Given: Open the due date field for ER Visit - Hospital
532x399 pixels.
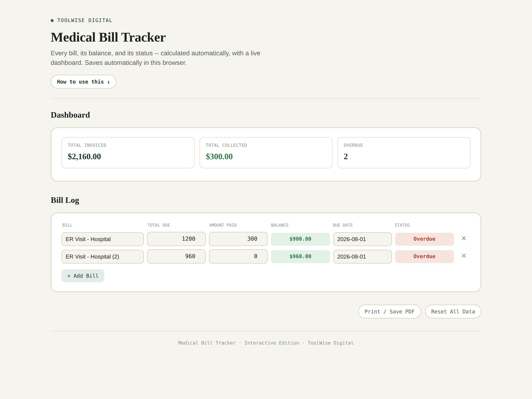Looking at the screenshot, I should (362, 239).
